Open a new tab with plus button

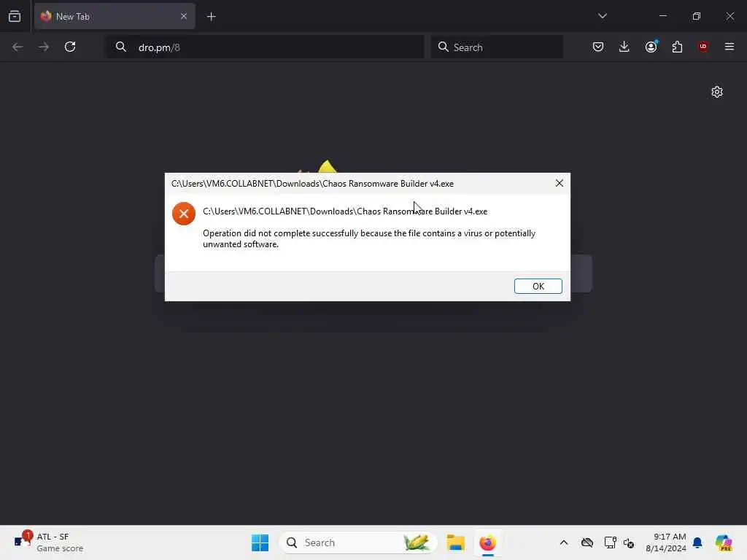(x=211, y=17)
